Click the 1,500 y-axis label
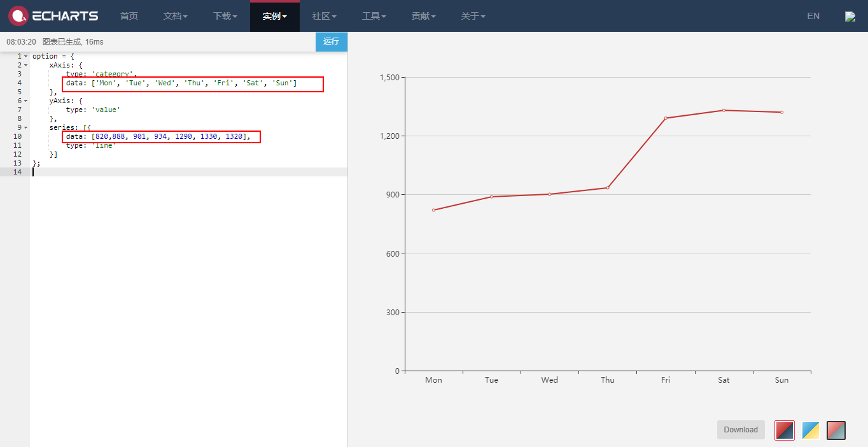Viewport: 868px width, 447px height. click(x=389, y=78)
